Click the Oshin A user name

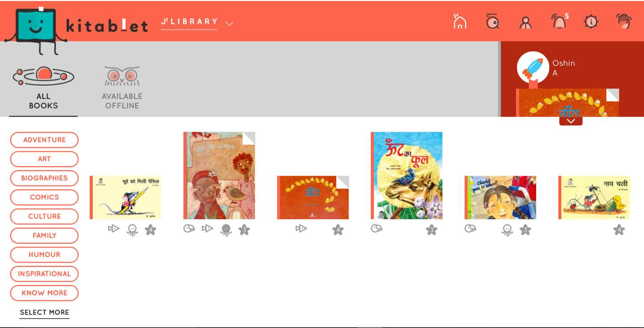coord(563,67)
